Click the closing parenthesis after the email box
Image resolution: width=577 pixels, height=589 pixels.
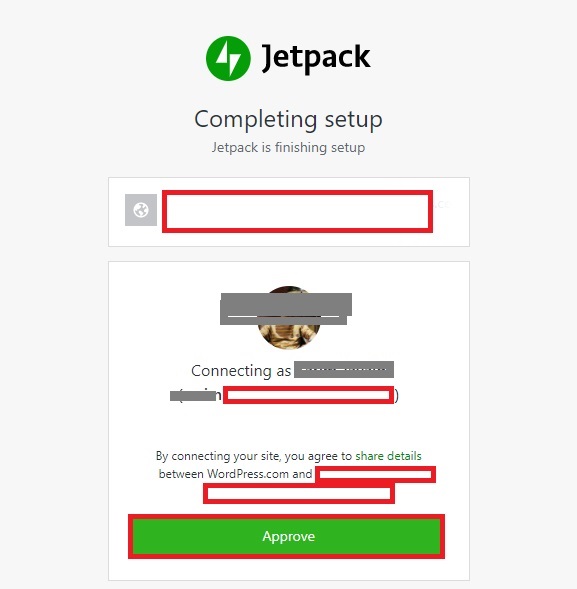(x=396, y=396)
